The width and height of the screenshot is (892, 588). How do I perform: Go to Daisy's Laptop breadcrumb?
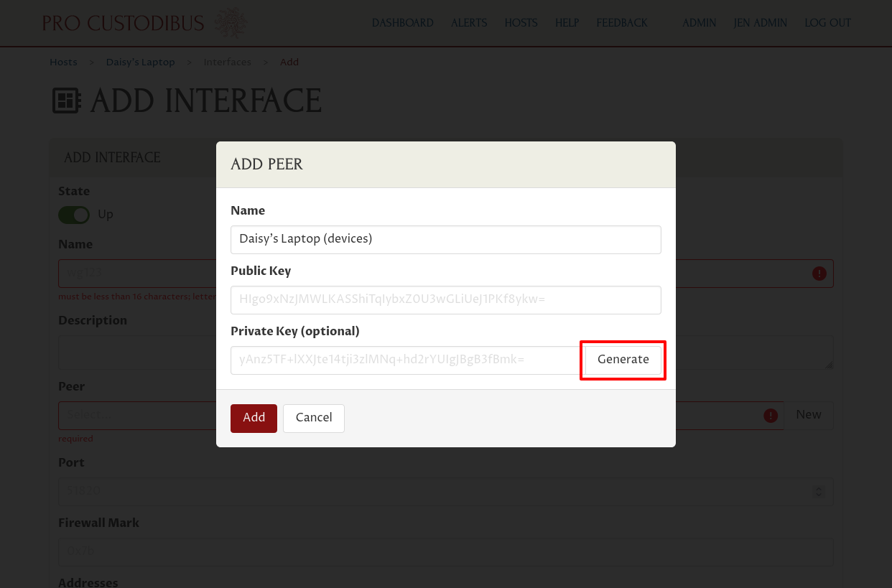[x=141, y=62]
